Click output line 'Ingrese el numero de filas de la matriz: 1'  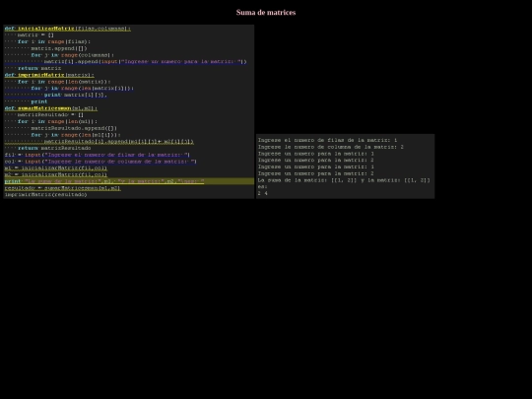327,140
